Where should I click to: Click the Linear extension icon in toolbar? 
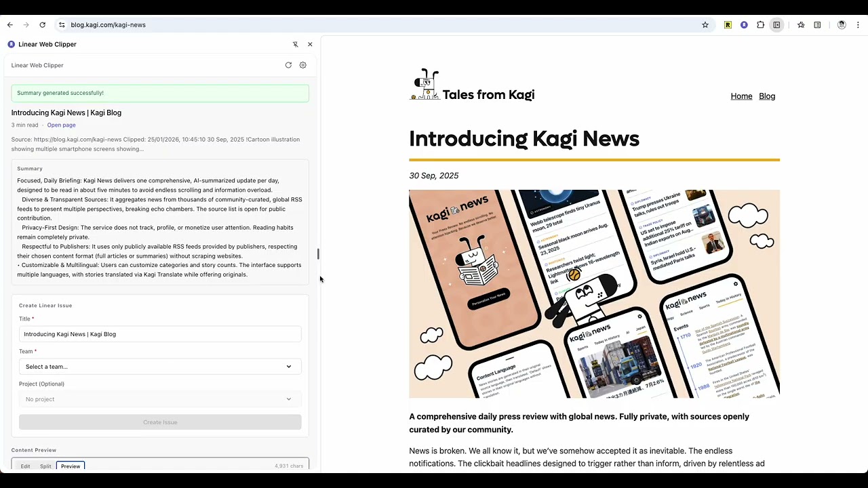[x=744, y=25]
